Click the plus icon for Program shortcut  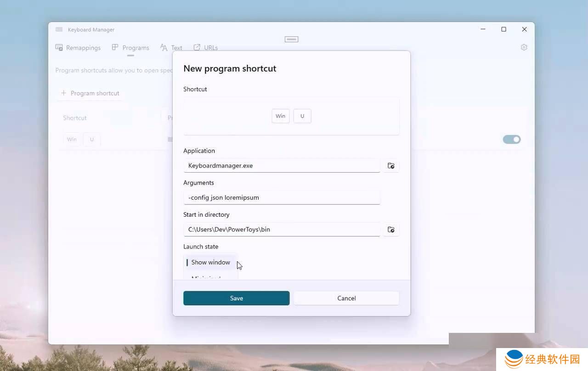pyautogui.click(x=64, y=93)
